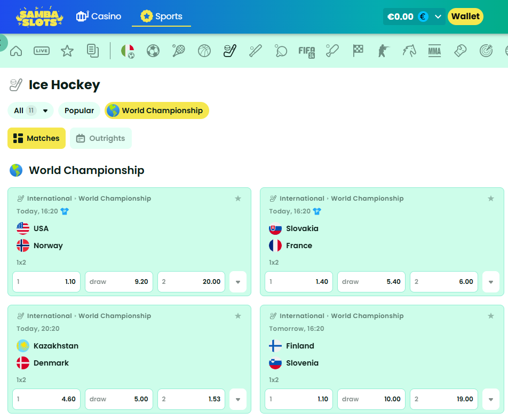Expand more markets for Slovakia vs France
The width and height of the screenshot is (508, 420).
(x=491, y=282)
